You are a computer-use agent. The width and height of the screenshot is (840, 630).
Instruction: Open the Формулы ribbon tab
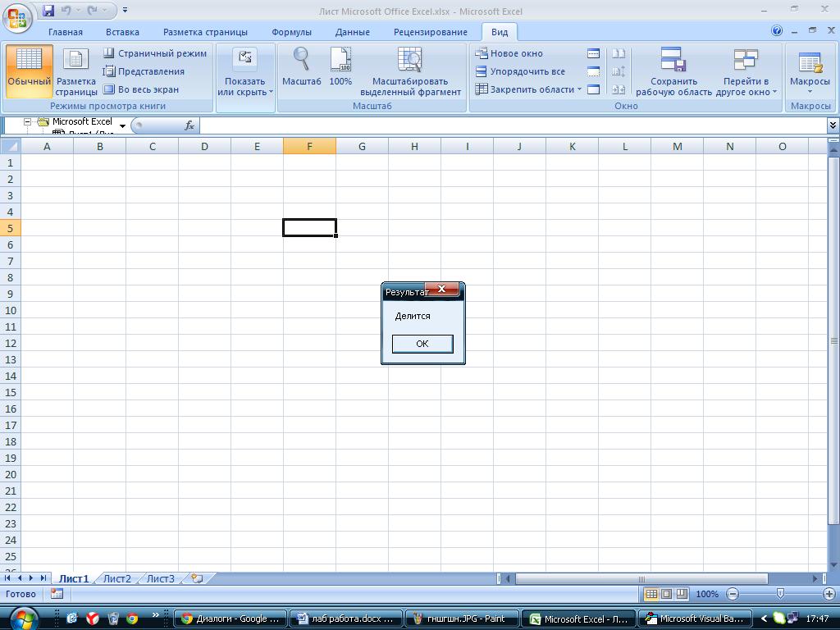pos(291,32)
